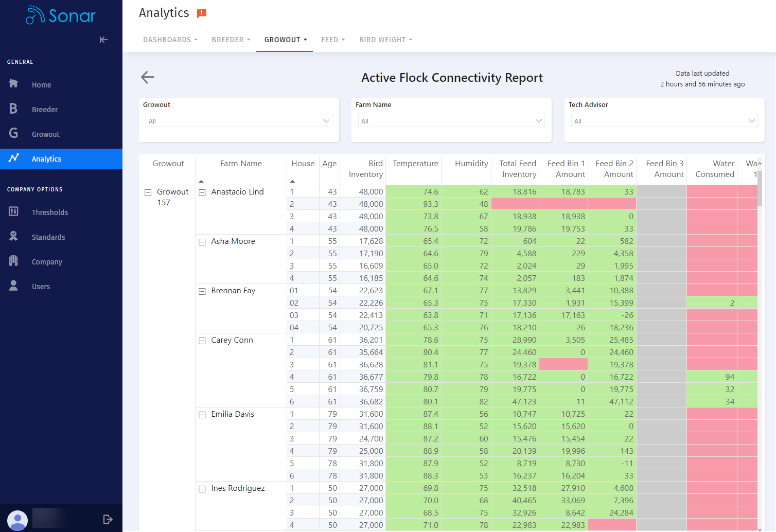776x532 pixels.
Task: Click the Sonar logo
Action: click(61, 15)
